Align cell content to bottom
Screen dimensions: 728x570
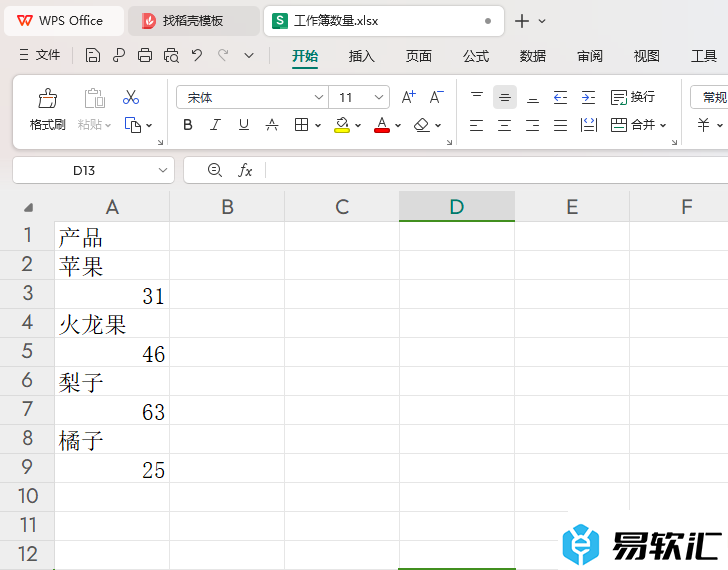point(533,97)
